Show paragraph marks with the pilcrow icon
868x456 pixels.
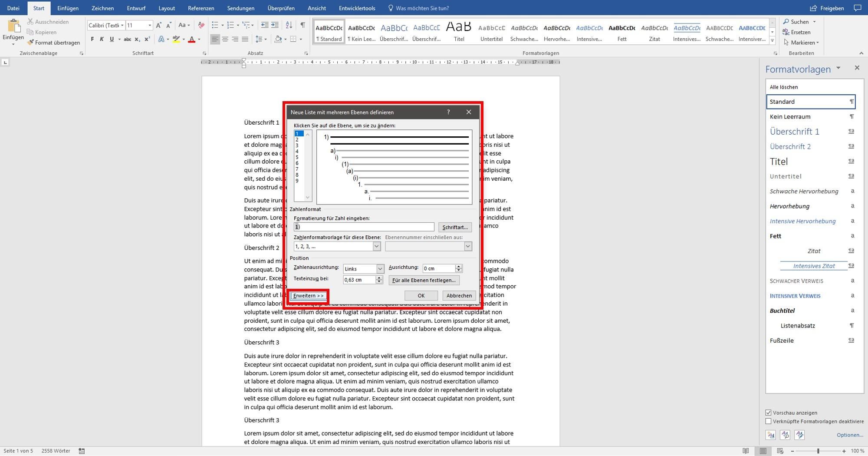(x=302, y=25)
